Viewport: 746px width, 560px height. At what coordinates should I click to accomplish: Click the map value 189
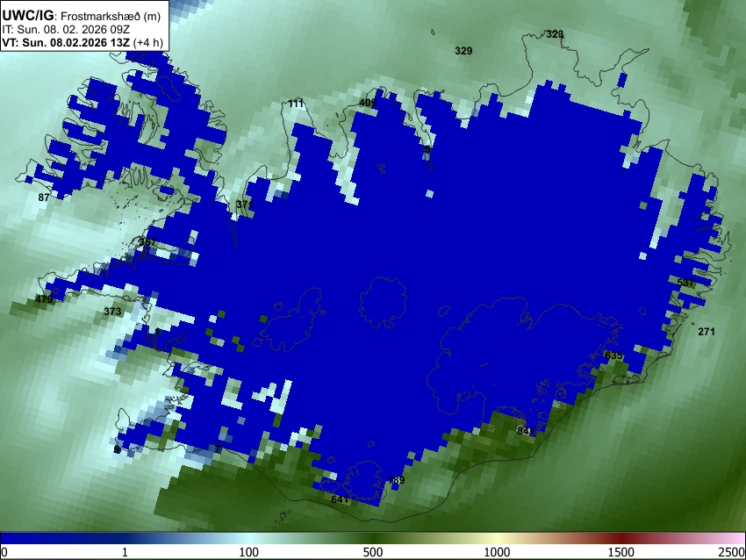(x=396, y=480)
